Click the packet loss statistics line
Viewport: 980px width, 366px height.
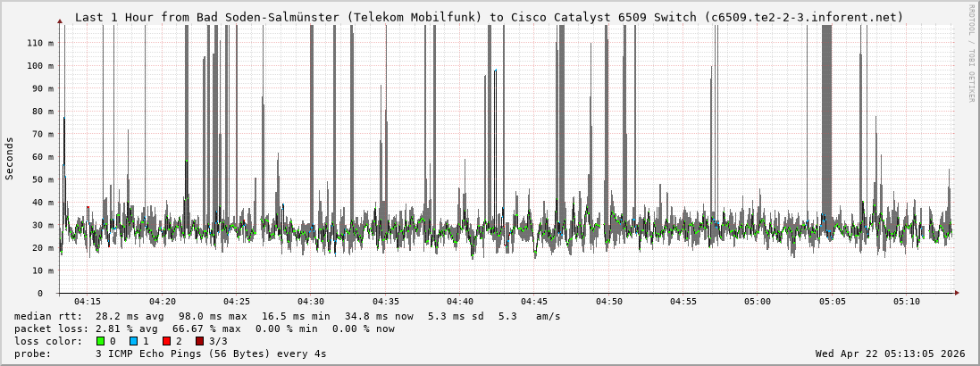[x=204, y=329]
